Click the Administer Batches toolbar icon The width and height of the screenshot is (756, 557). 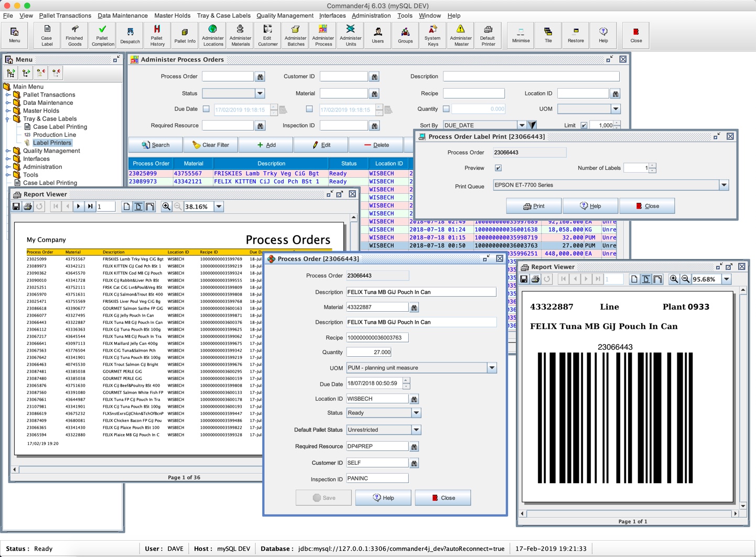tap(295, 35)
